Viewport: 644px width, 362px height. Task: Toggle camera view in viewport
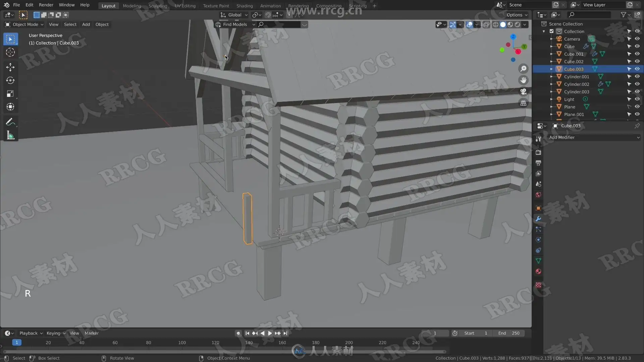[x=523, y=92]
